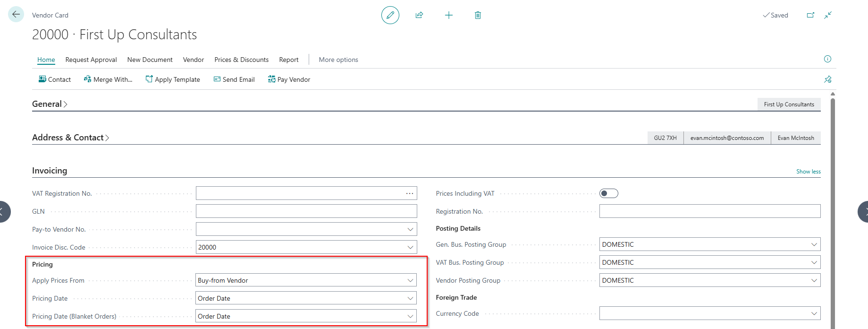
Task: Click the trash delete icon
Action: click(x=478, y=15)
